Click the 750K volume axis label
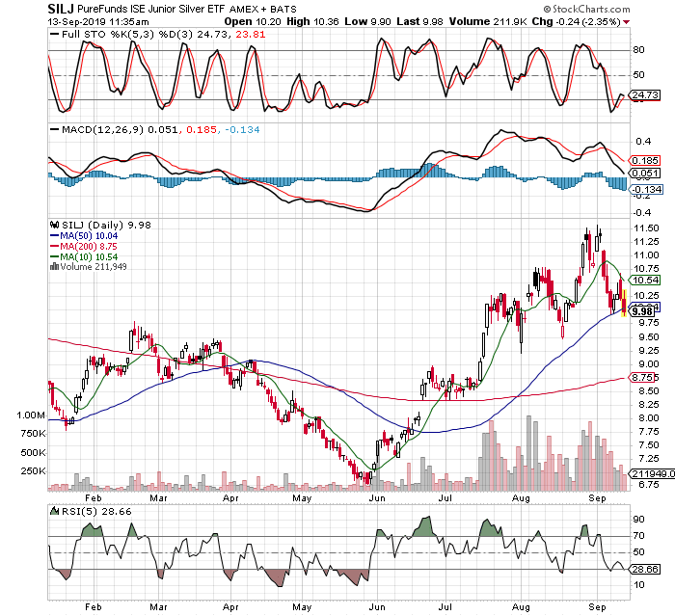This screenshot has width=675, height=616. [33, 434]
